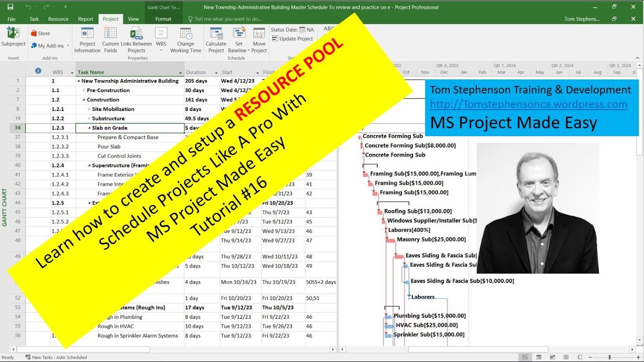Open My Add-ins dropdown
Viewport: 644px width, 362px height.
[50, 46]
